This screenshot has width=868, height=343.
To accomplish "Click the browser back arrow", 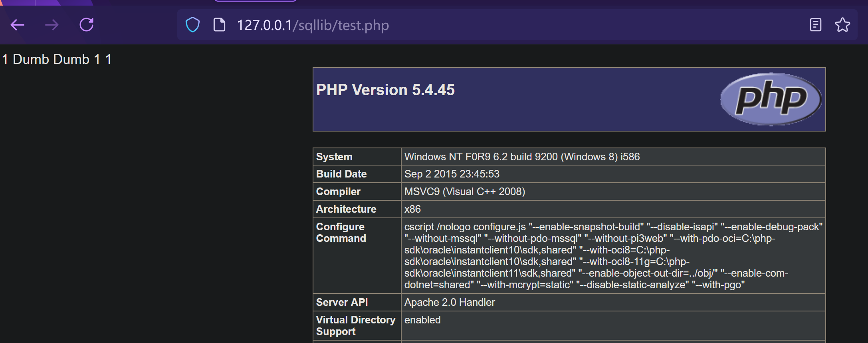I will pos(18,25).
